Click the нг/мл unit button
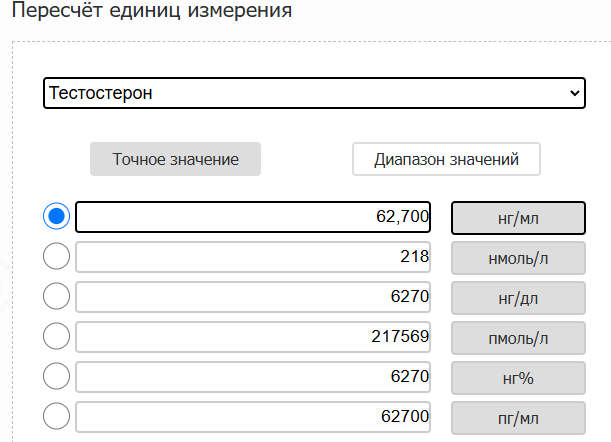This screenshot has height=442, width=611. tap(518, 218)
